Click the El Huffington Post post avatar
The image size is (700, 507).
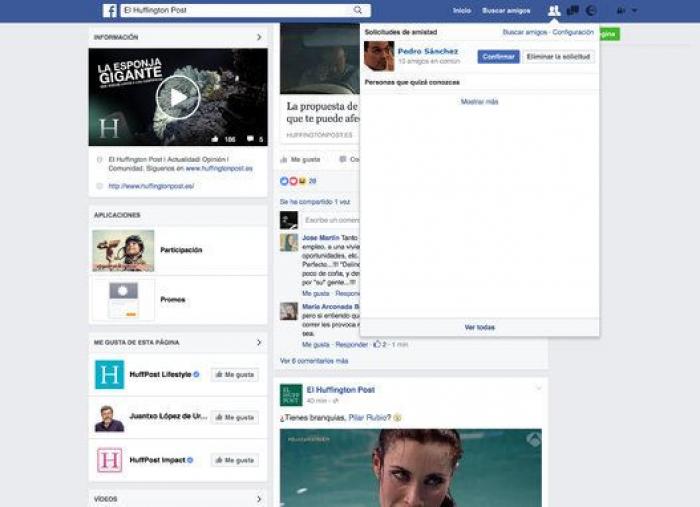pos(290,394)
